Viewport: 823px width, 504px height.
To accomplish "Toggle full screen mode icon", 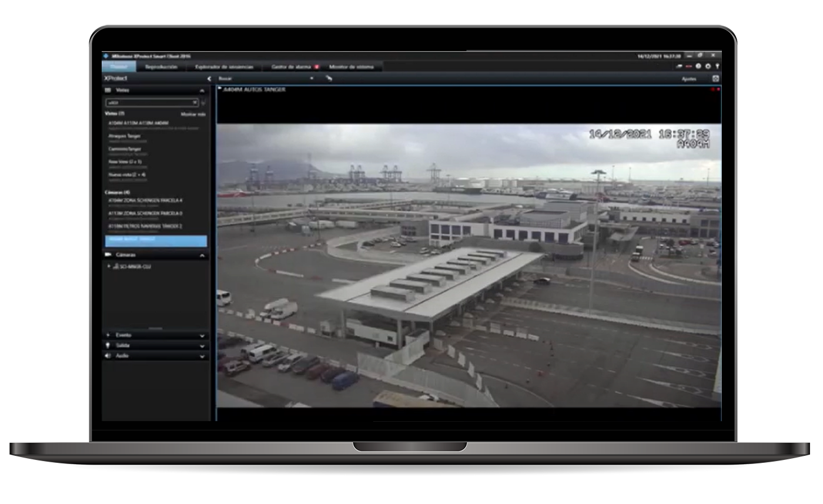I will click(x=715, y=79).
